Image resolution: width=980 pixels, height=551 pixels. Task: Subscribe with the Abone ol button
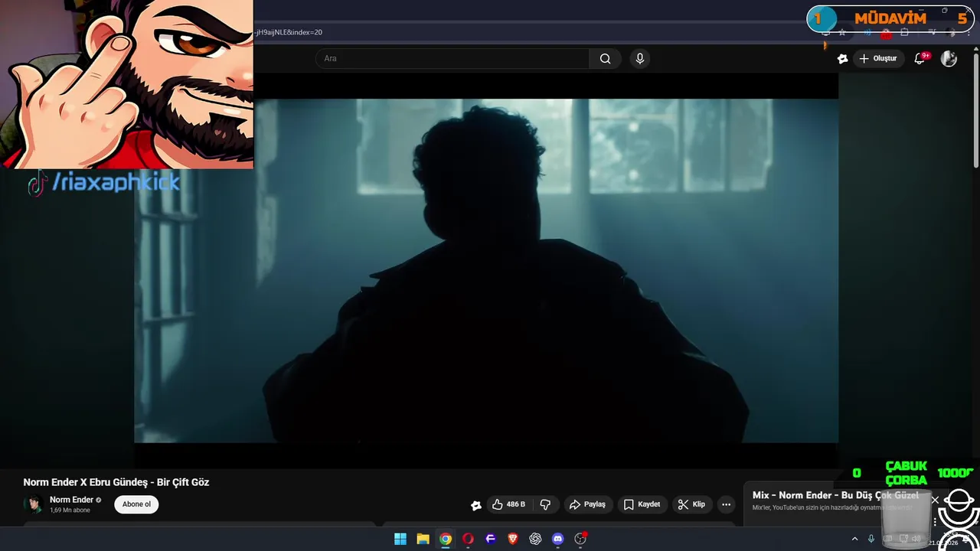[x=136, y=504]
